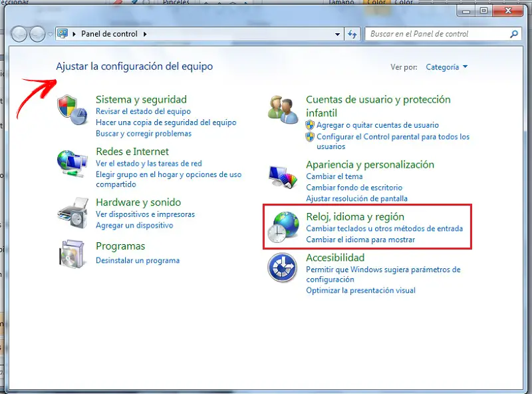Click Panel de control breadcrumb
532x394 pixels.
point(109,34)
